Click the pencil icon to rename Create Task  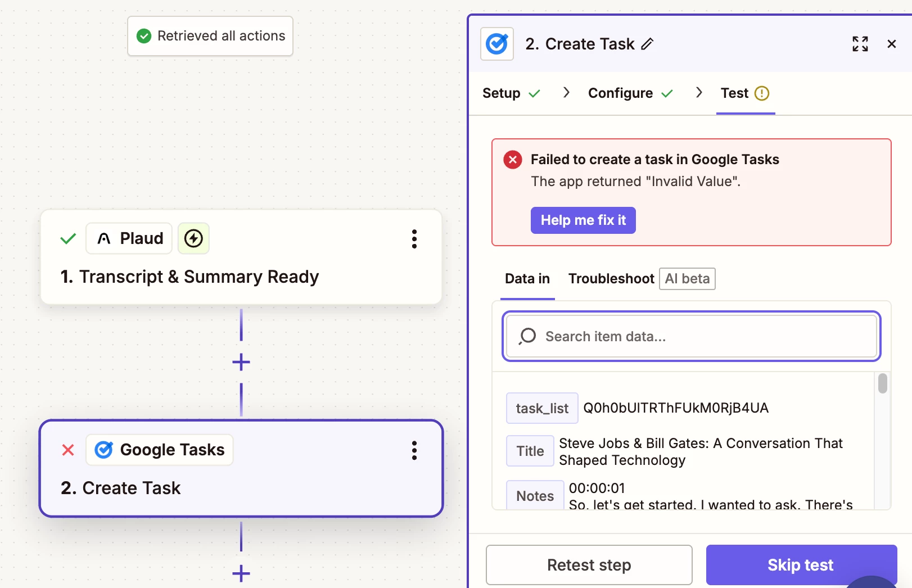tap(647, 44)
